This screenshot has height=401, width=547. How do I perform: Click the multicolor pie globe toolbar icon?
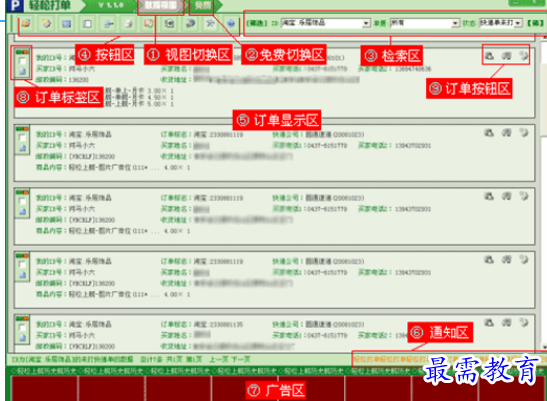click(x=190, y=23)
